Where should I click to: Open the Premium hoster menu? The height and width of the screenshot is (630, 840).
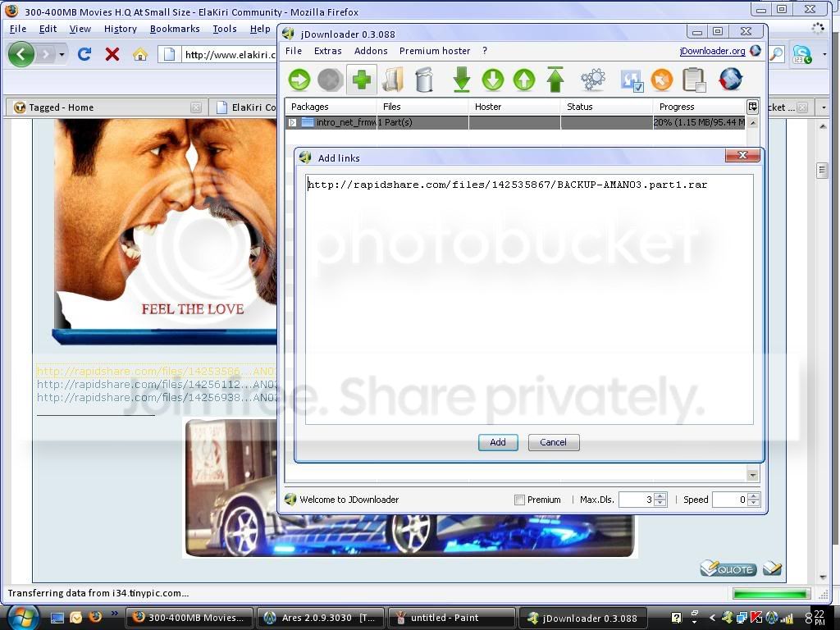[435, 51]
